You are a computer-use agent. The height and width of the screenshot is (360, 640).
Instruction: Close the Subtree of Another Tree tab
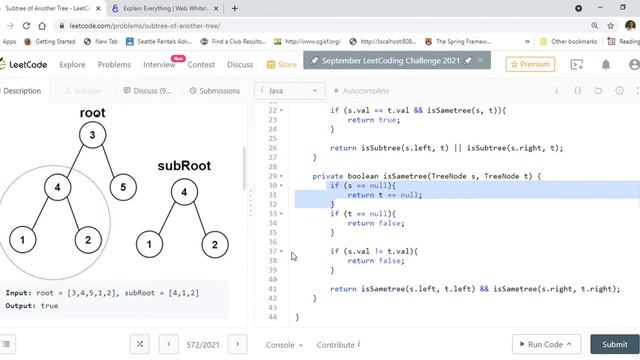click(98, 8)
